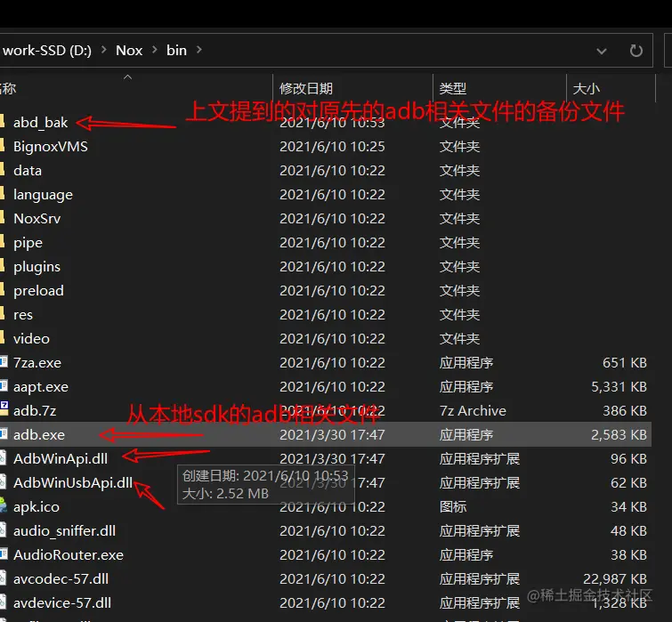This screenshot has height=622, width=672.
Task: Expand the chevron after Nox breadcrumb
Action: (155, 50)
